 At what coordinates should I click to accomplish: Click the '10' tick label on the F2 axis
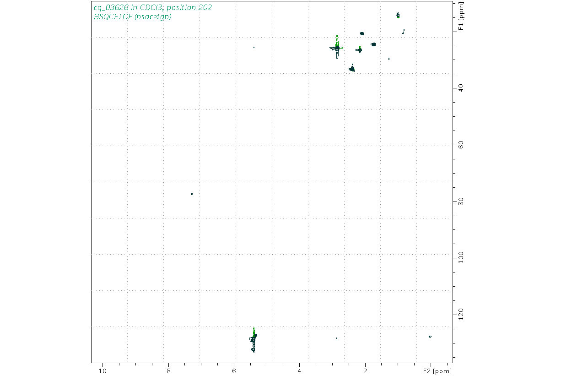click(x=103, y=371)
